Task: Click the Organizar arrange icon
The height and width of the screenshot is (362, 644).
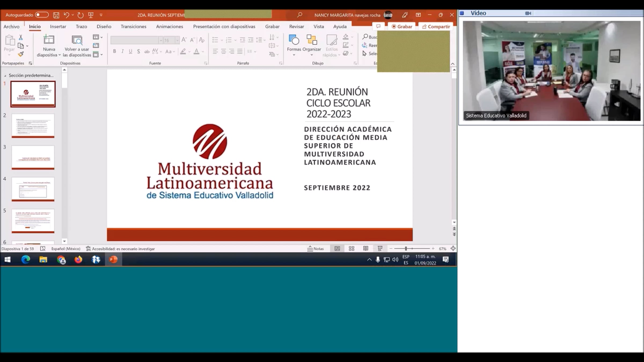Action: [x=312, y=40]
